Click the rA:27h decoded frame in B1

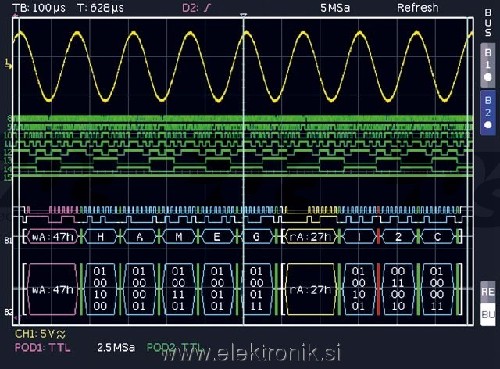(310, 237)
